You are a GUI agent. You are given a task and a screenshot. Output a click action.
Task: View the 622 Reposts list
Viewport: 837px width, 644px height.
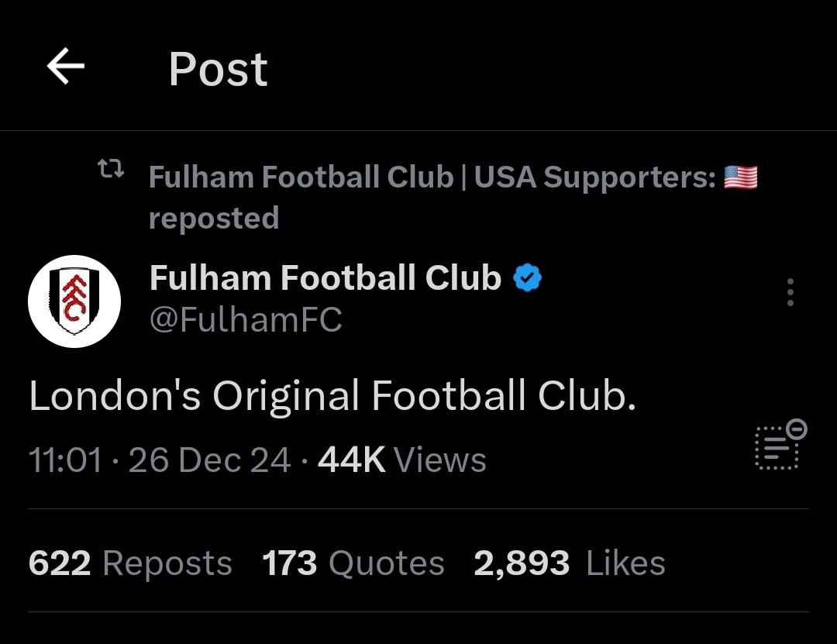point(130,563)
